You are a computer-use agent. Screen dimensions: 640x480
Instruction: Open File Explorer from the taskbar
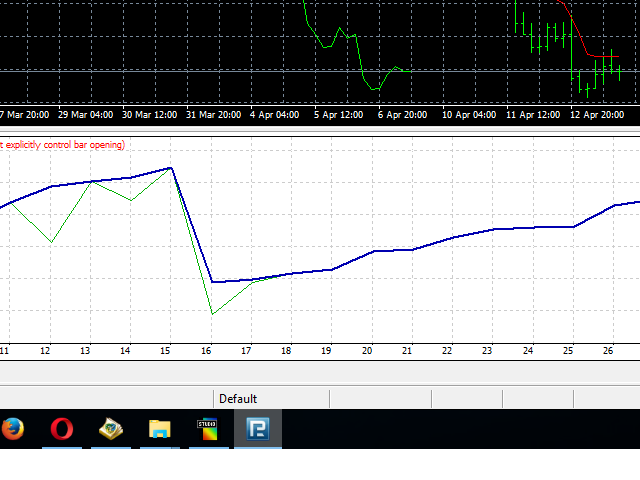(x=160, y=429)
